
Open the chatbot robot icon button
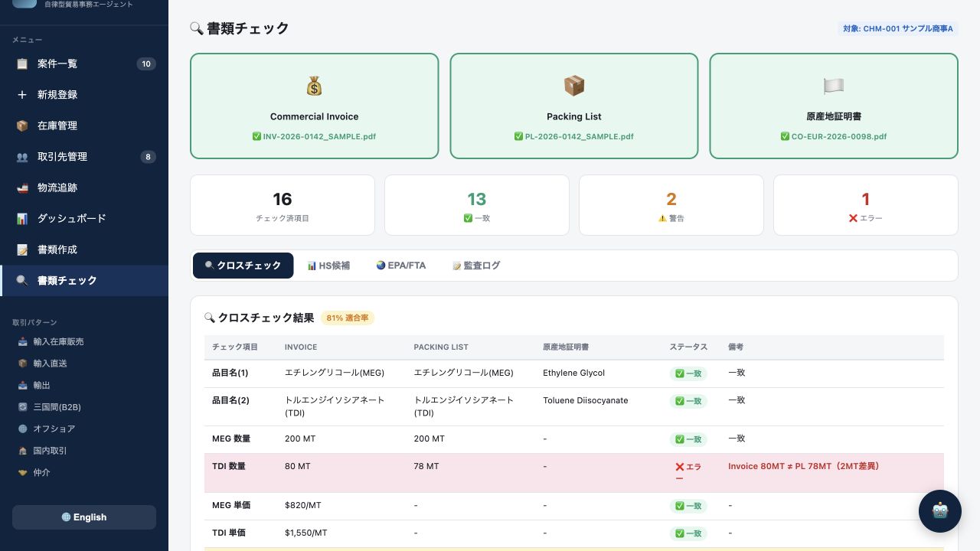pyautogui.click(x=939, y=510)
